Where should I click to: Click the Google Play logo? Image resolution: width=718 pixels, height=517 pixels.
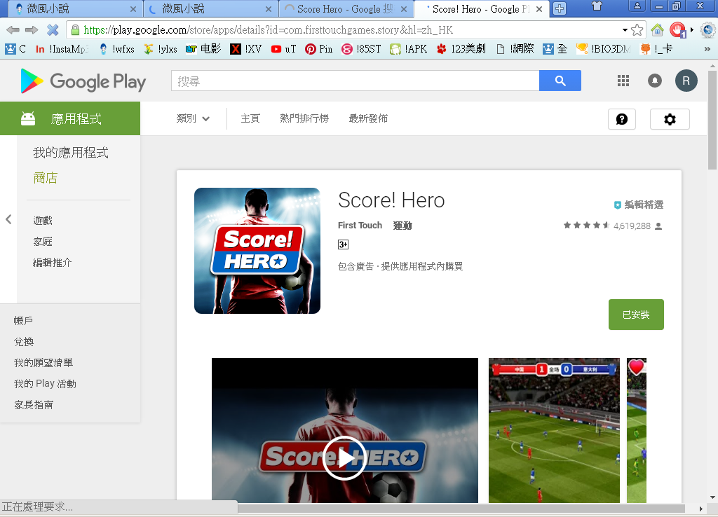tap(83, 81)
